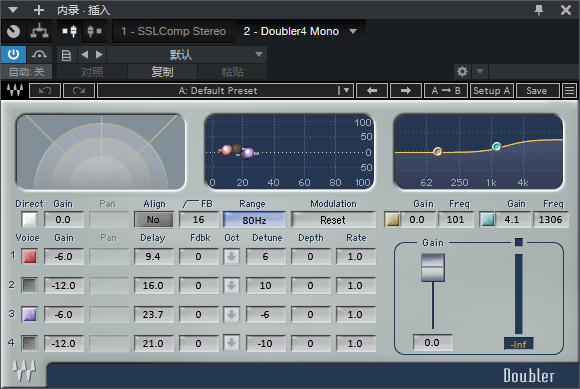Open the preset file document icon
Screen dimensions: 580x389
pyautogui.click(x=66, y=55)
